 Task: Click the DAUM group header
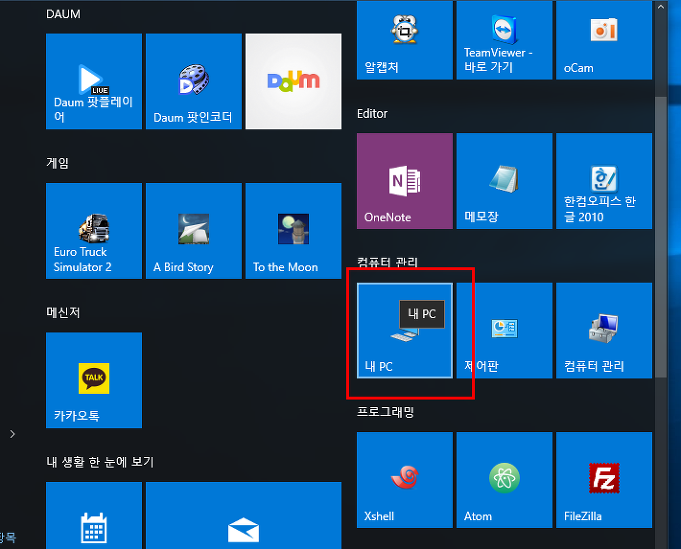63,14
